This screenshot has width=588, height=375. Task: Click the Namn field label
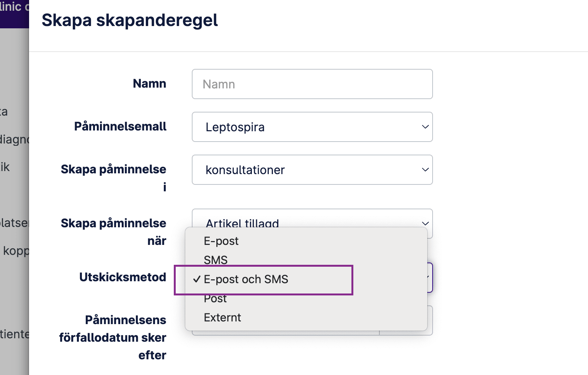[x=149, y=83]
